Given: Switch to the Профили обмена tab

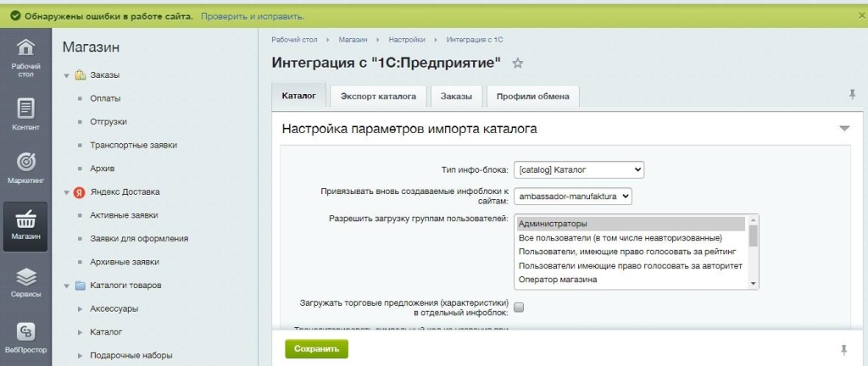Looking at the screenshot, I should point(533,97).
